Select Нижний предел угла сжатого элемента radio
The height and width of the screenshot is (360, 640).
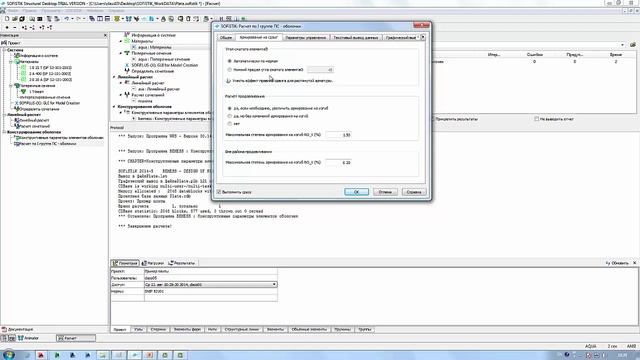230,70
